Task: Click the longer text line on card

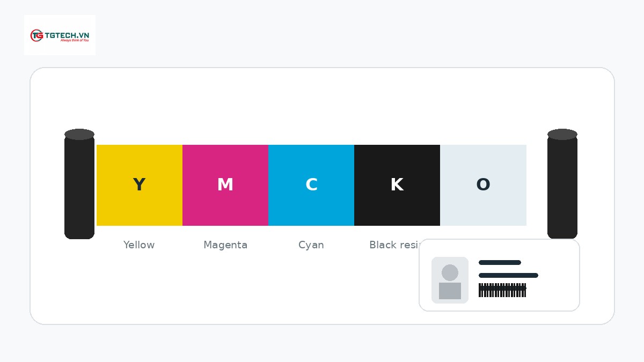Action: (x=508, y=276)
